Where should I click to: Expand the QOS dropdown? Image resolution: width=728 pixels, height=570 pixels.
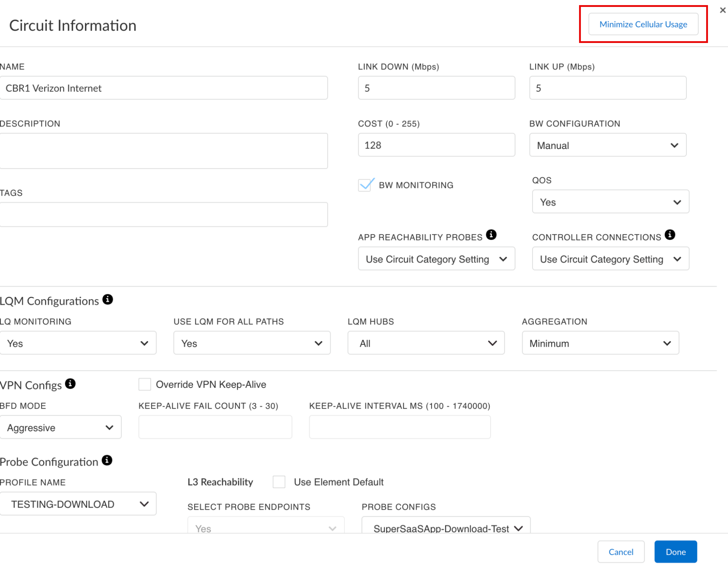click(x=610, y=202)
